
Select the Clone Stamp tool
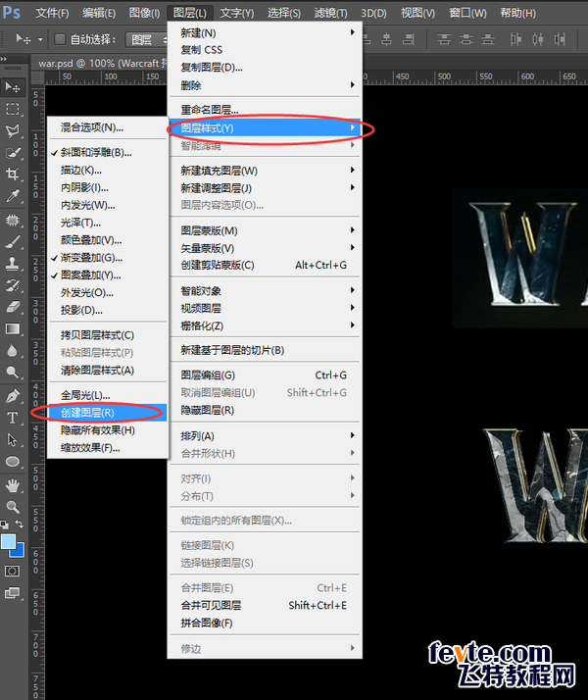click(x=13, y=264)
